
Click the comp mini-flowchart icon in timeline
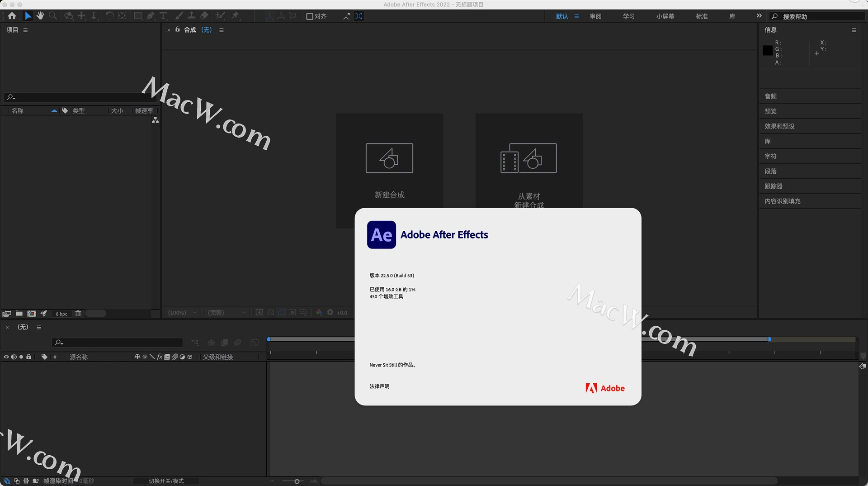[x=195, y=343]
